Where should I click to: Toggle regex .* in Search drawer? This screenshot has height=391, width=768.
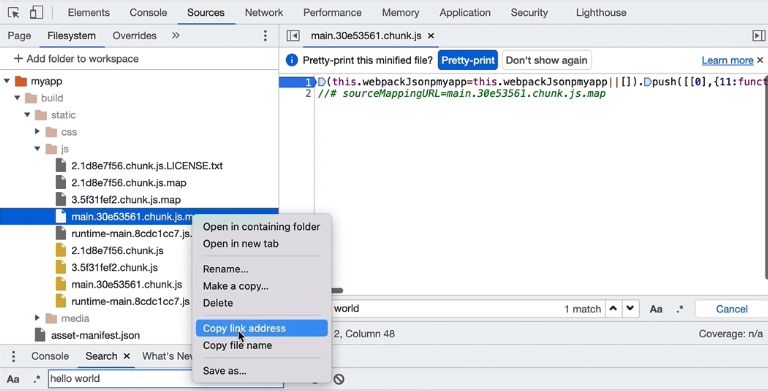click(37, 379)
